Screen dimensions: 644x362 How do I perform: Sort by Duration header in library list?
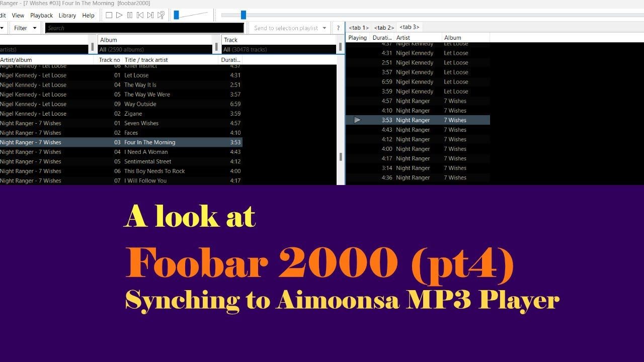231,60
